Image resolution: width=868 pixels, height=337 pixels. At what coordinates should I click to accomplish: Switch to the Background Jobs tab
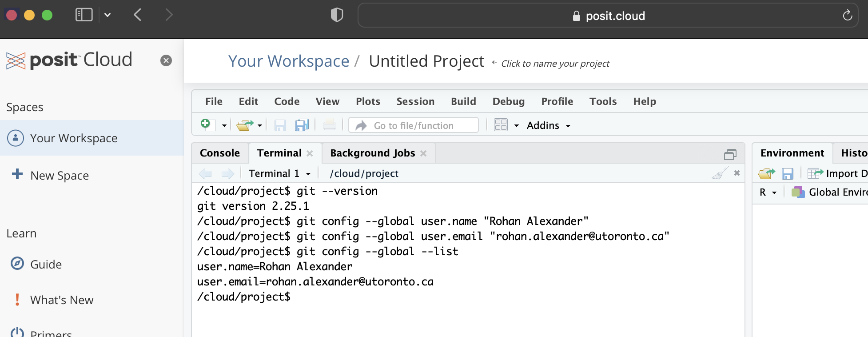tap(372, 153)
